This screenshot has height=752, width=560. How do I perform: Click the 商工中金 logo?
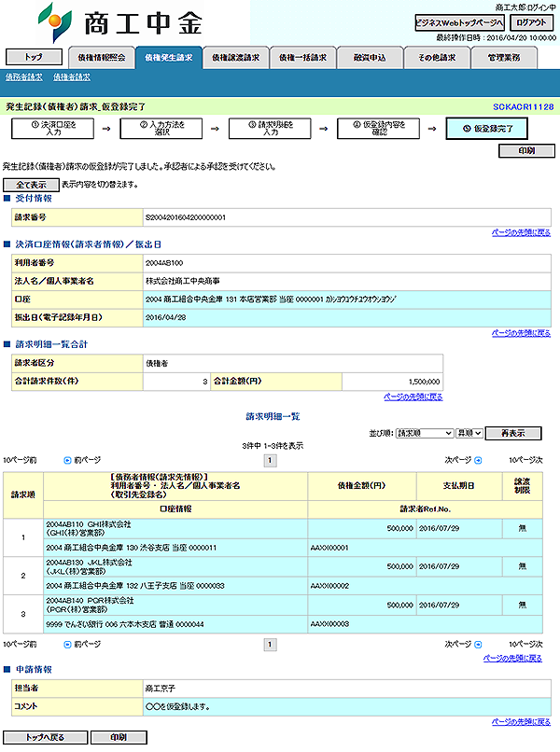pyautogui.click(x=120, y=22)
